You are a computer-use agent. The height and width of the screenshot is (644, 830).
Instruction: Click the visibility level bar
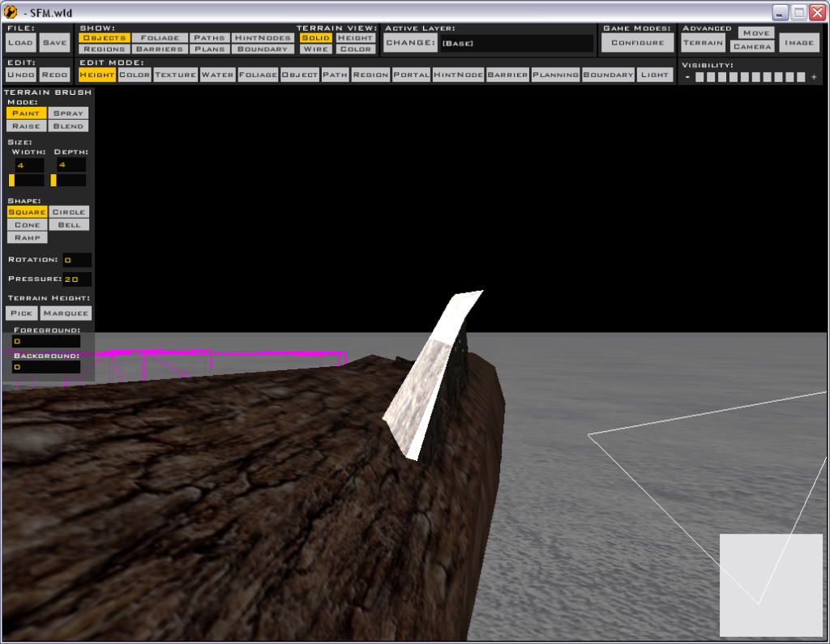click(750, 77)
